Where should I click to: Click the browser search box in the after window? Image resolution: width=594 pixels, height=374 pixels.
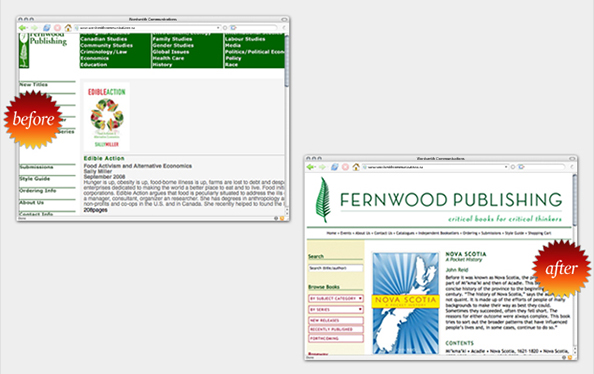coord(541,167)
